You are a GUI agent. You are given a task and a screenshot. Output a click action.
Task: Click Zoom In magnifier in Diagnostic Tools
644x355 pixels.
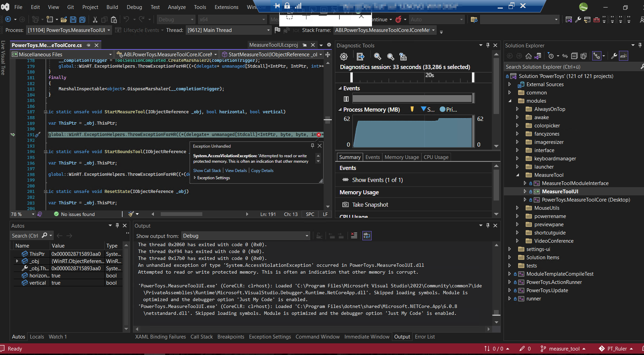377,57
